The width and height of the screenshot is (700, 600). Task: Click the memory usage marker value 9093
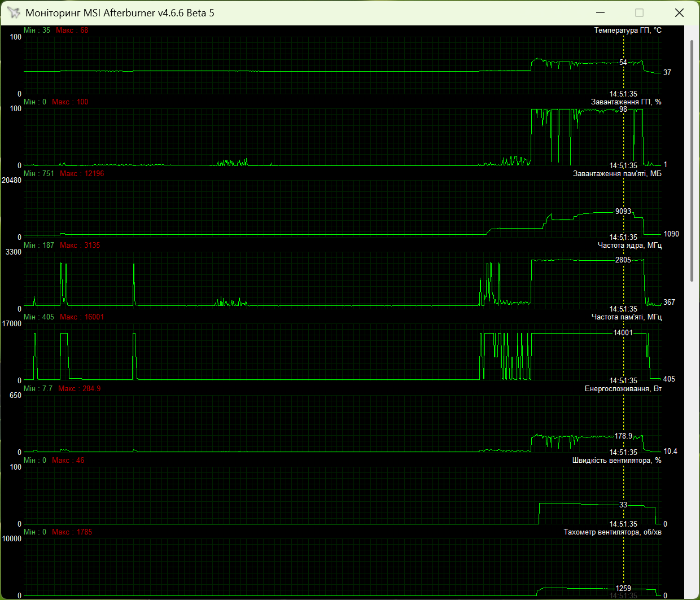click(623, 212)
